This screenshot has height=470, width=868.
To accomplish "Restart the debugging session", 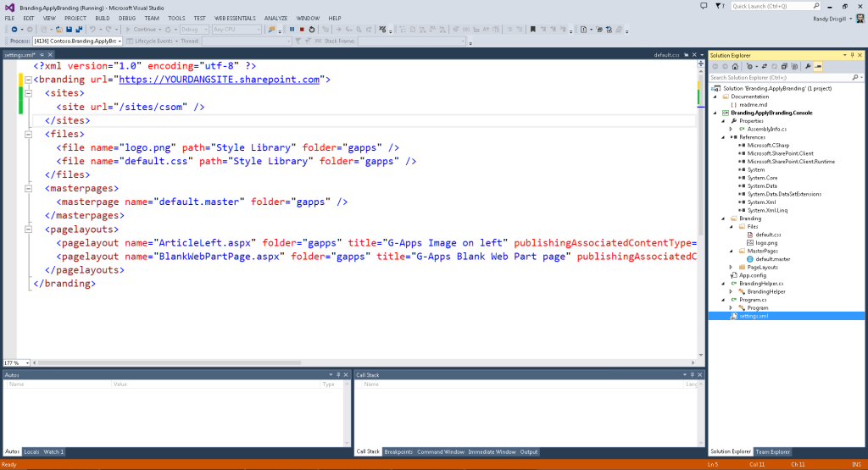I will [312, 30].
